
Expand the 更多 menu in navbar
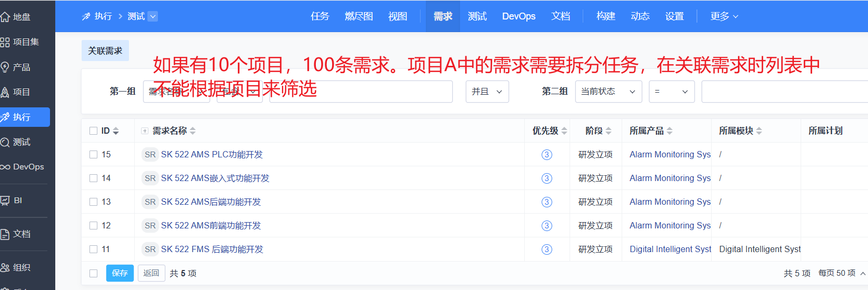click(724, 16)
